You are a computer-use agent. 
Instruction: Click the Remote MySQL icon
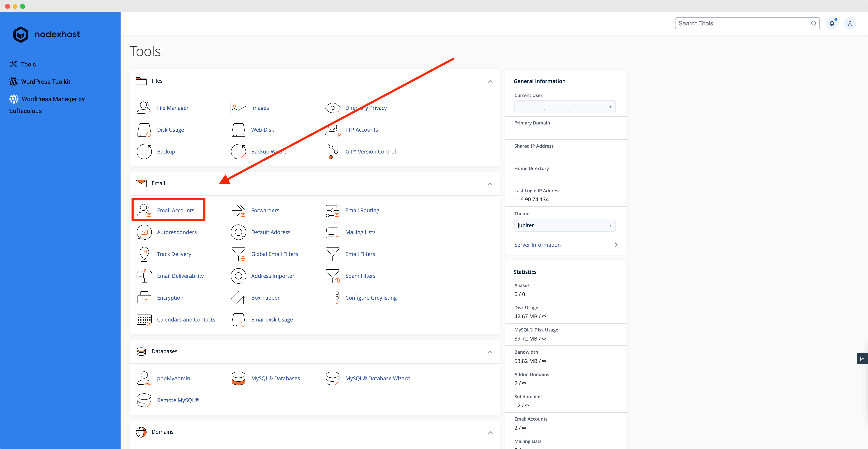144,400
